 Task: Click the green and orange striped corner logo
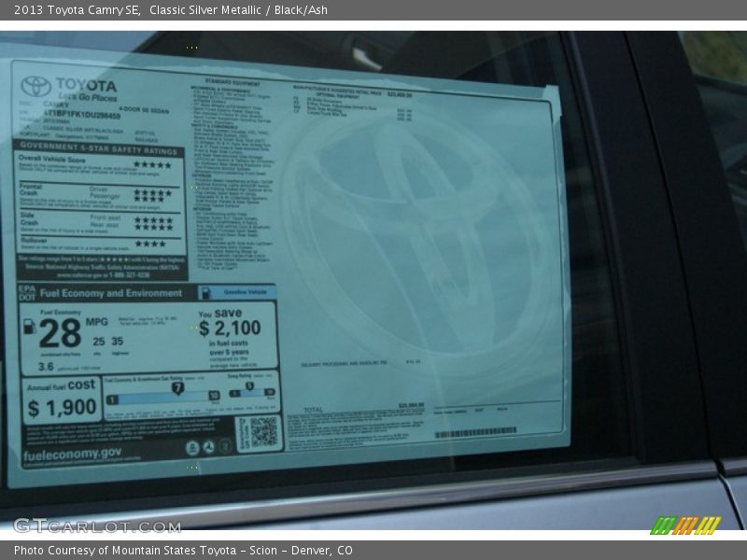[x=685, y=525]
